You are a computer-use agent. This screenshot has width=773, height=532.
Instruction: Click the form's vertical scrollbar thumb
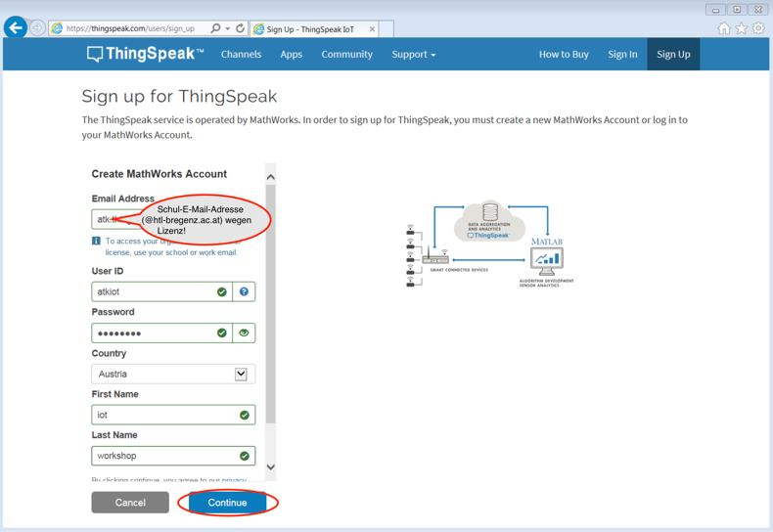[x=270, y=304]
